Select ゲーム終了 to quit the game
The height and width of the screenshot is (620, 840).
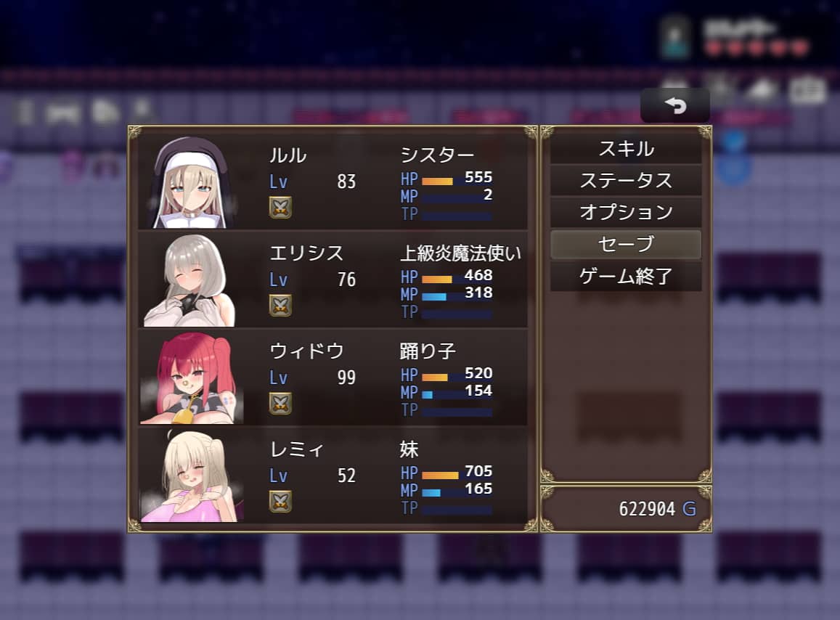(x=626, y=277)
